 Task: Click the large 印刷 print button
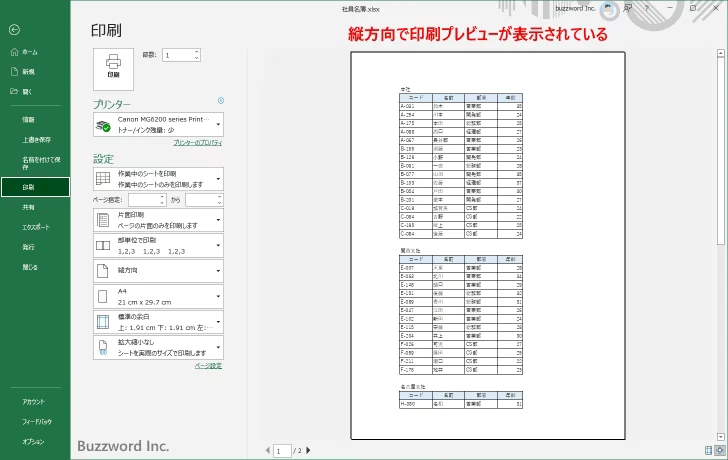click(113, 69)
